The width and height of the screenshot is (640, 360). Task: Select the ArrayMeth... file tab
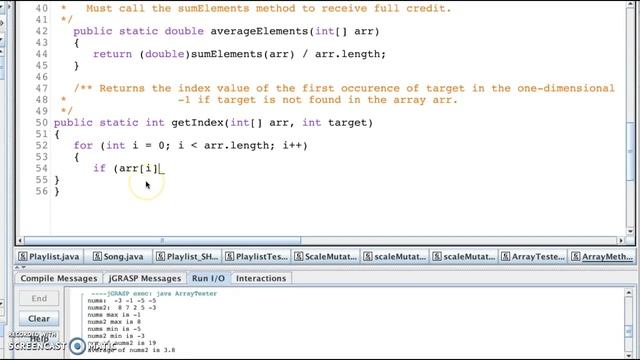(602, 257)
